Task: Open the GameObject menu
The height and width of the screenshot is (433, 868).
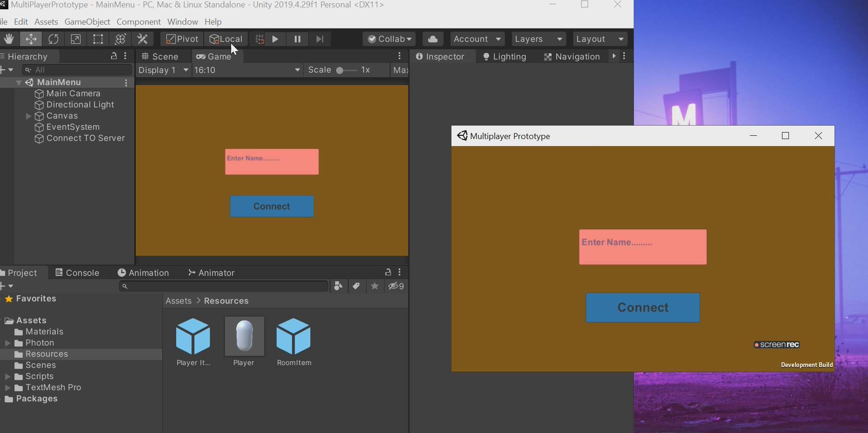Action: 87,22
